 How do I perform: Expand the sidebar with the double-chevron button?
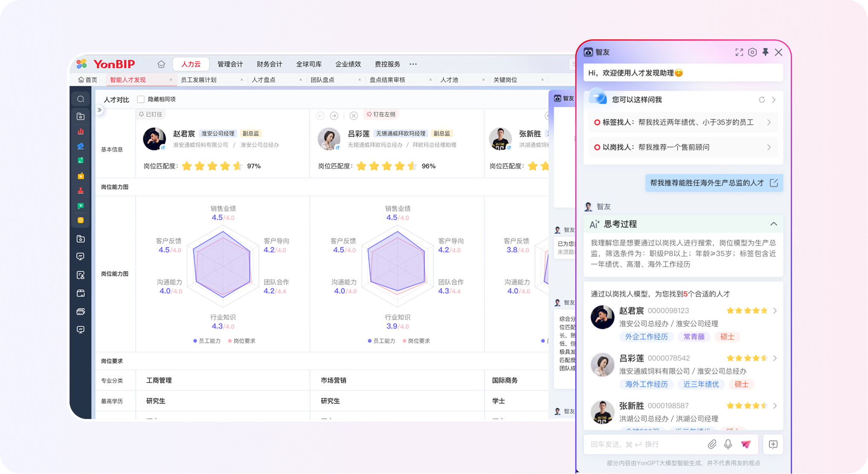(x=99, y=110)
